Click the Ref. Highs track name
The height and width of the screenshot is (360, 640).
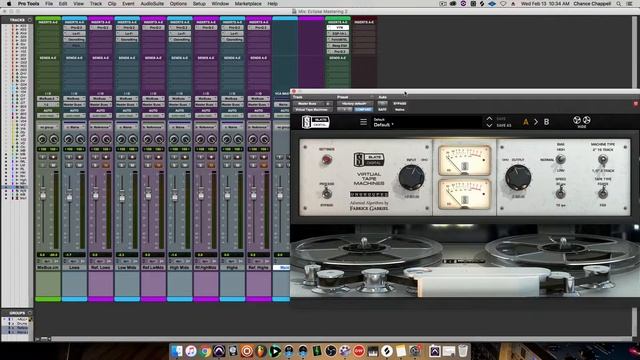coord(259,267)
